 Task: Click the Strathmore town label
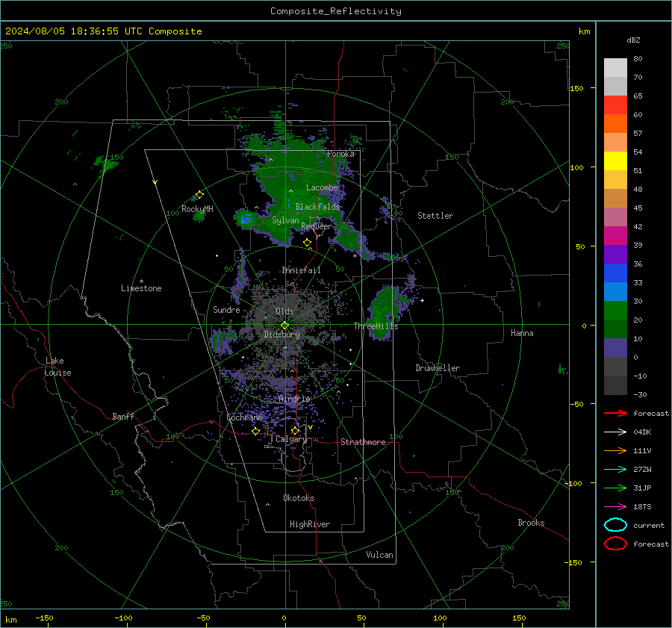coord(363,442)
